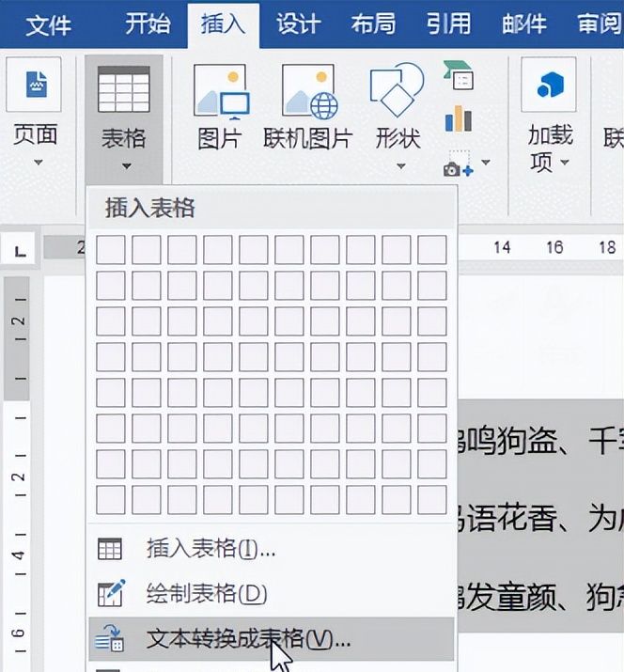This screenshot has width=624, height=672.
Task: Click the SmartArt icon
Action: [459, 75]
